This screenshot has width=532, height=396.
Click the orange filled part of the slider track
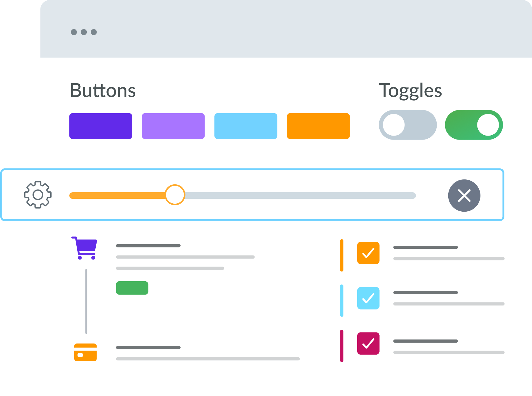coord(117,196)
